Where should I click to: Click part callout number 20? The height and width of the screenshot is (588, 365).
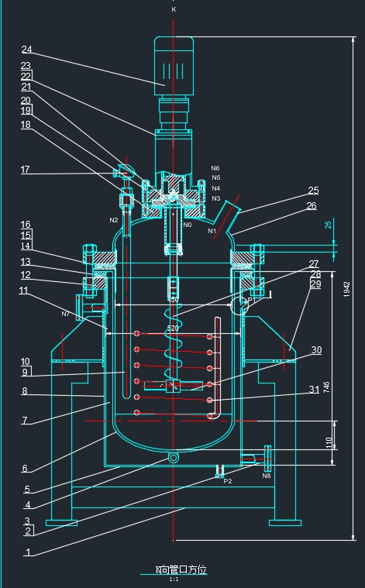[x=26, y=101]
